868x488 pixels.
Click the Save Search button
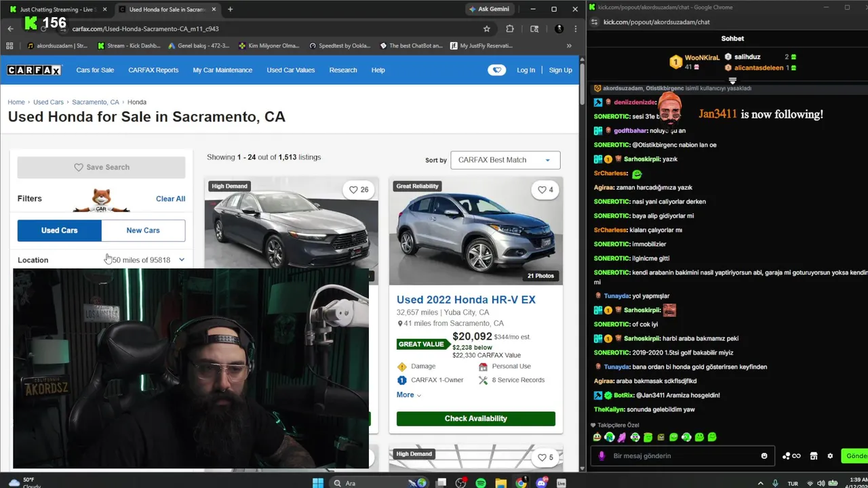point(101,167)
